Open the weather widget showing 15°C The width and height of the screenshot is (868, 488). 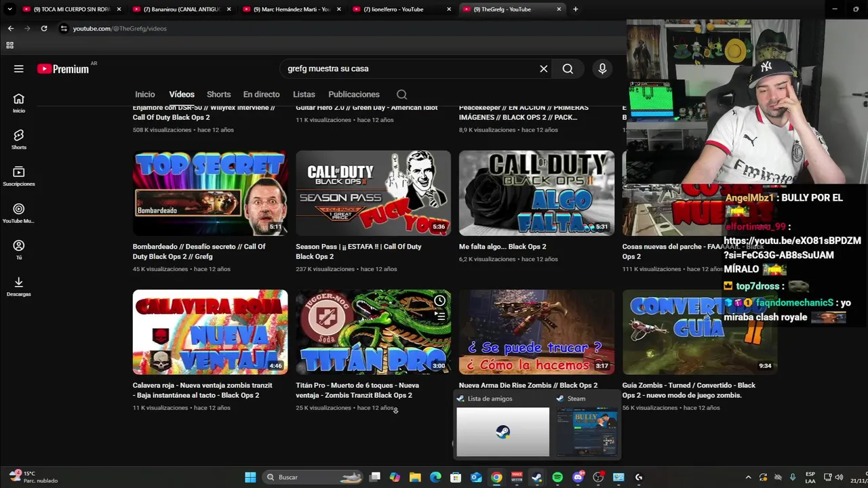tap(34, 477)
